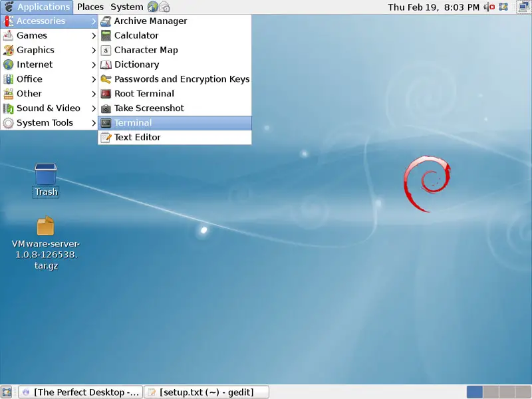Viewport: 532px width, 399px height.
Task: Expand the Graphics submenu arrow
Action: (94, 51)
